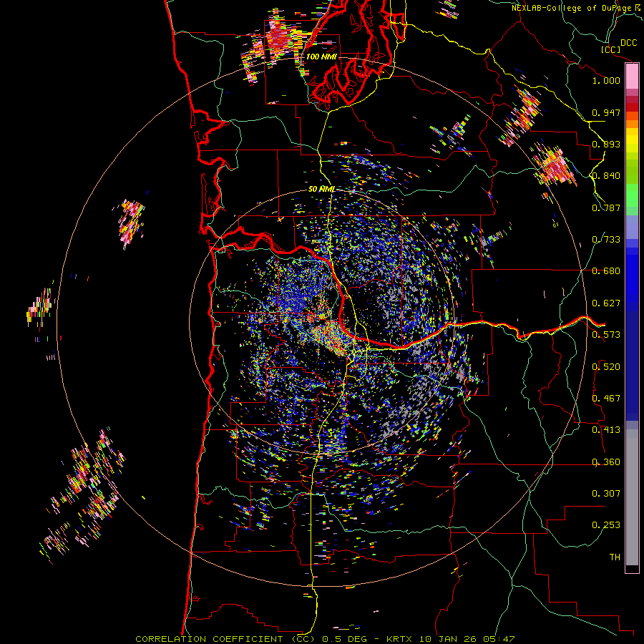The width and height of the screenshot is (644, 644).
Task: Select the 0.680 legend value
Action: point(606,270)
